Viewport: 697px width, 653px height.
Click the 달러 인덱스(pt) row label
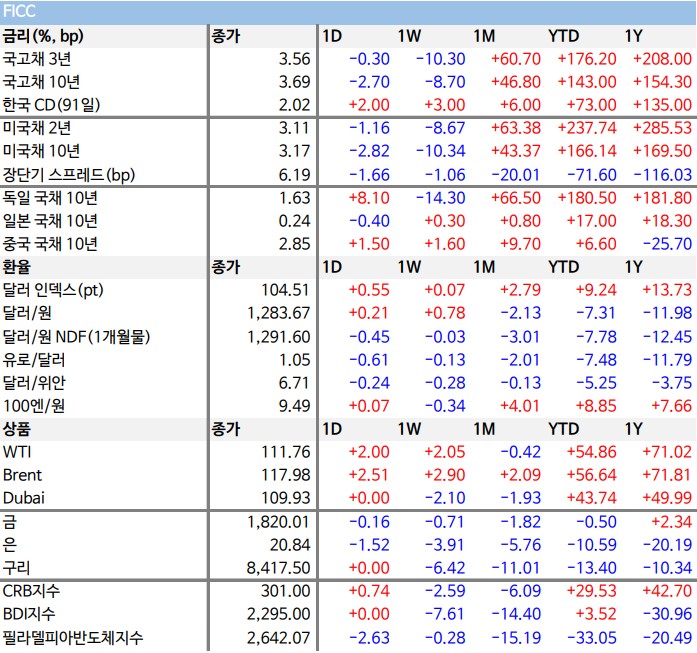[x=53, y=290]
